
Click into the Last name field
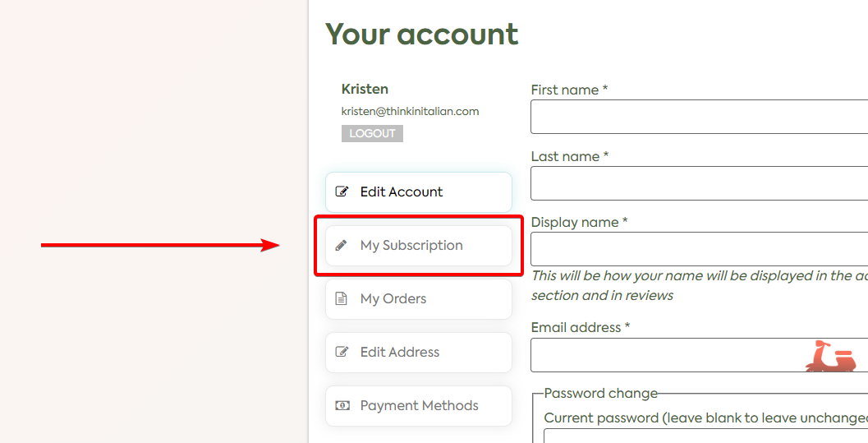tap(698, 183)
